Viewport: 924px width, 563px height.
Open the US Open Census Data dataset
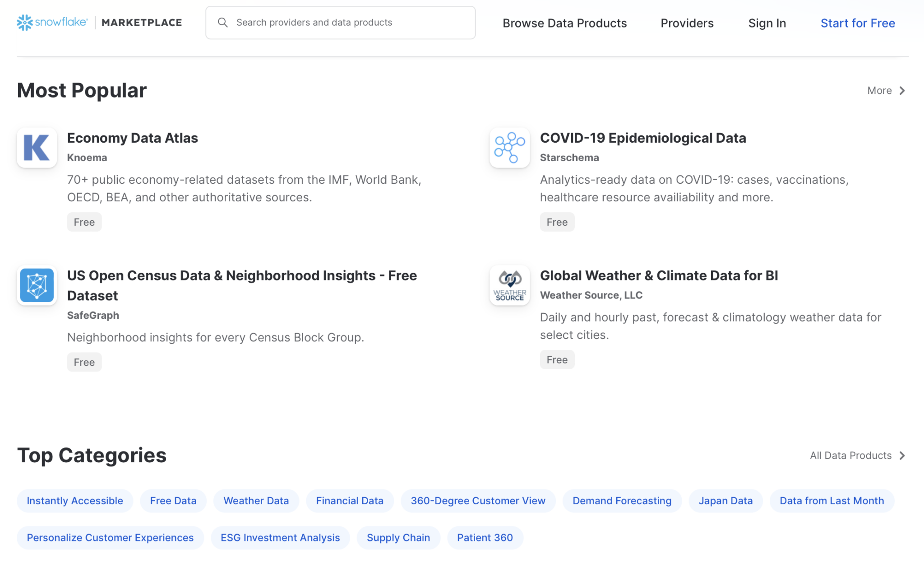pos(242,275)
